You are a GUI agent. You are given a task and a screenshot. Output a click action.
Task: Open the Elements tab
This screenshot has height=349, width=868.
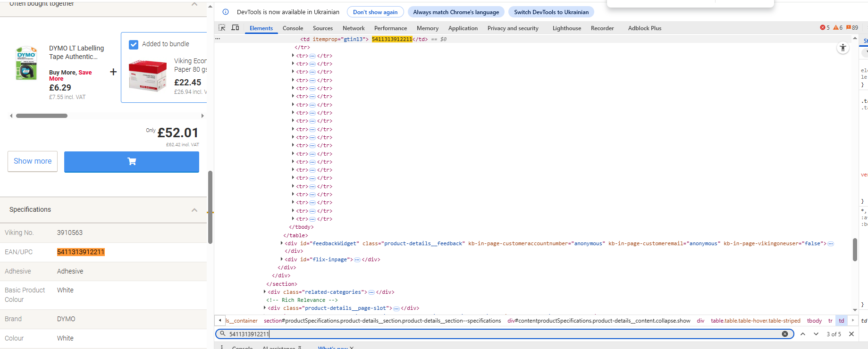pyautogui.click(x=261, y=28)
